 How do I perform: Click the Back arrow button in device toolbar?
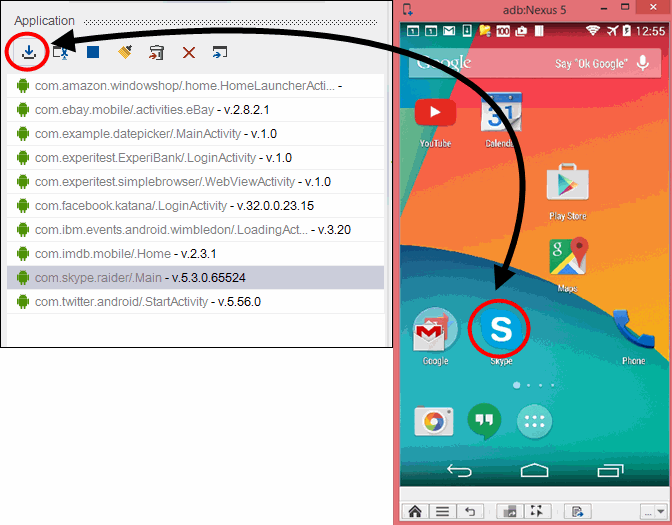[470, 511]
